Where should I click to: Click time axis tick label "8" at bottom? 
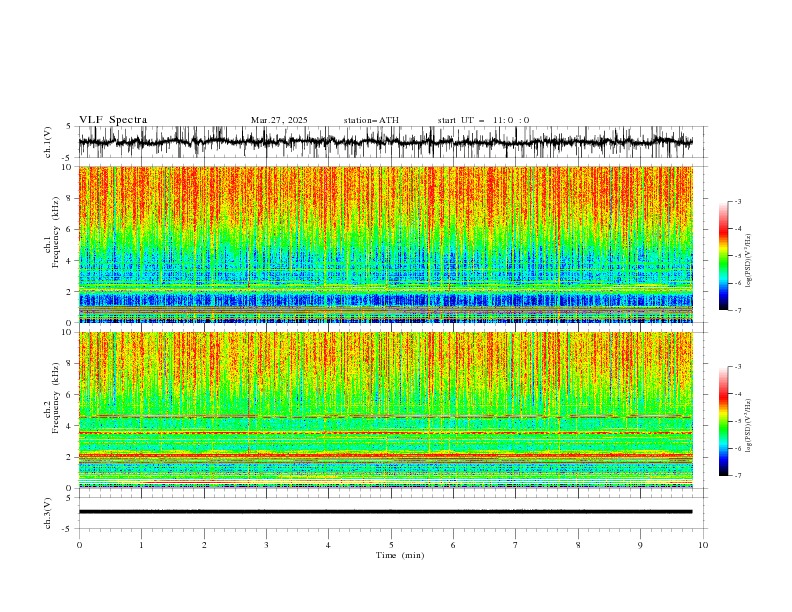point(578,545)
